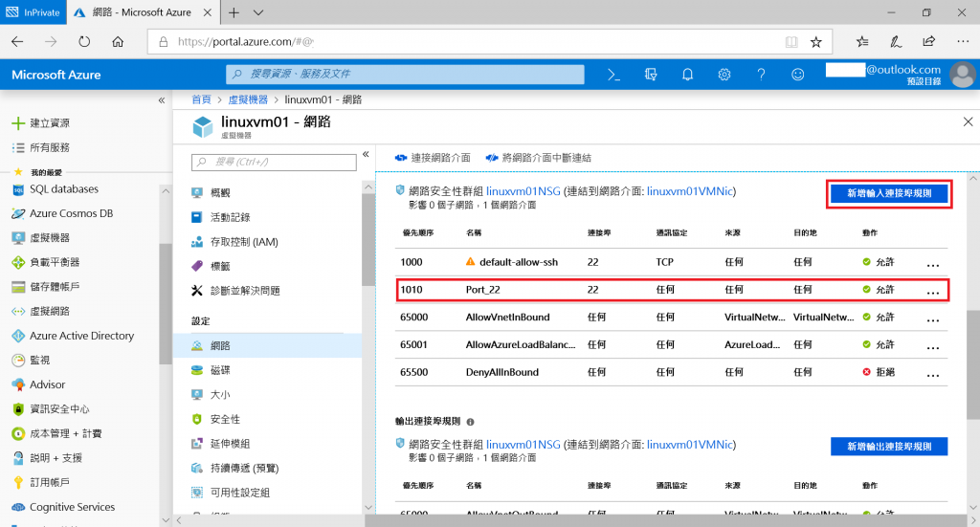Viewport: 980px width, 527px height.
Task: Open a new browser tab
Action: pos(234,12)
